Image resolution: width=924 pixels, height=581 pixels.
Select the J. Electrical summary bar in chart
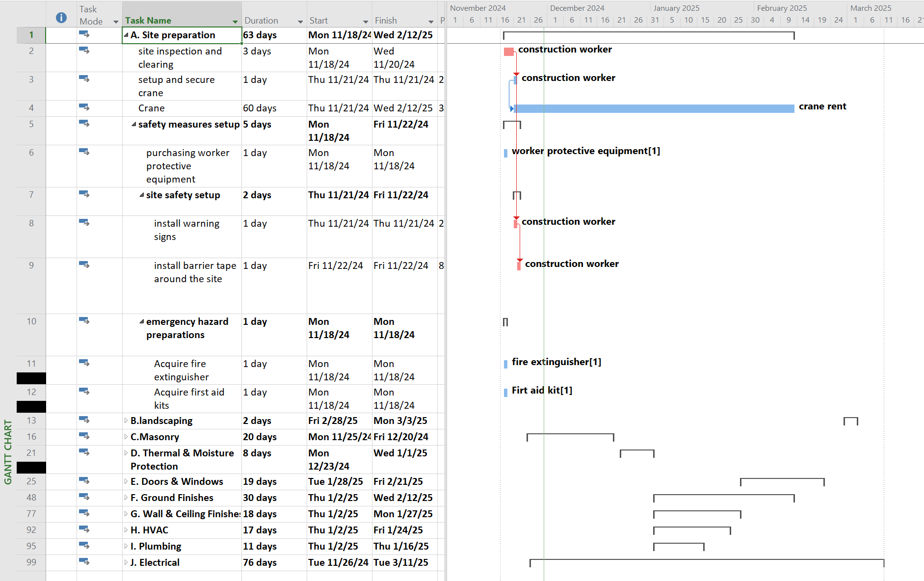tap(707, 562)
